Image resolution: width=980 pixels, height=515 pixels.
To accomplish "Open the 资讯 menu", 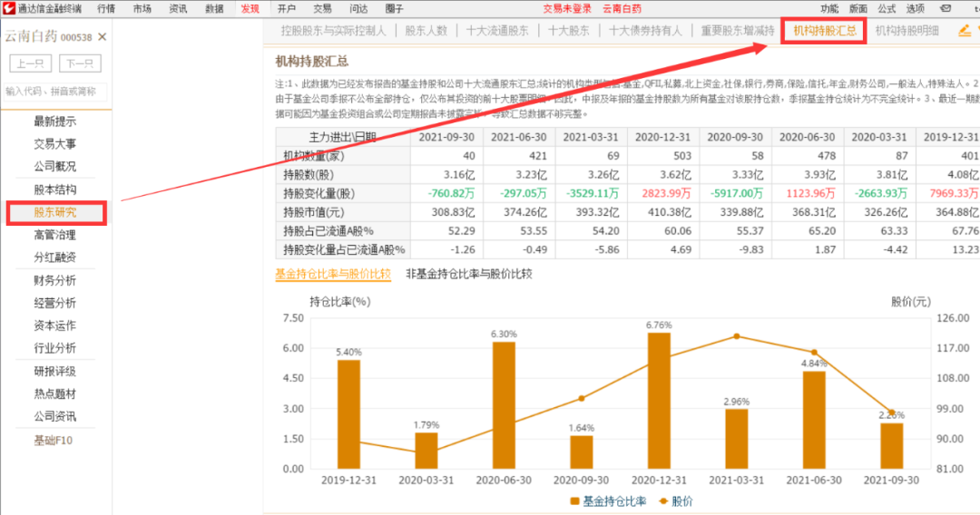I will pyautogui.click(x=178, y=9).
